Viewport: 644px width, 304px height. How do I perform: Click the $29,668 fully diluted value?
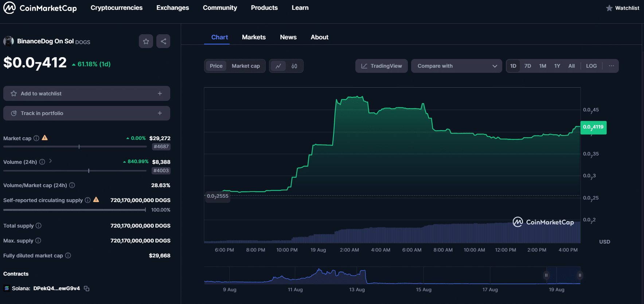160,256
